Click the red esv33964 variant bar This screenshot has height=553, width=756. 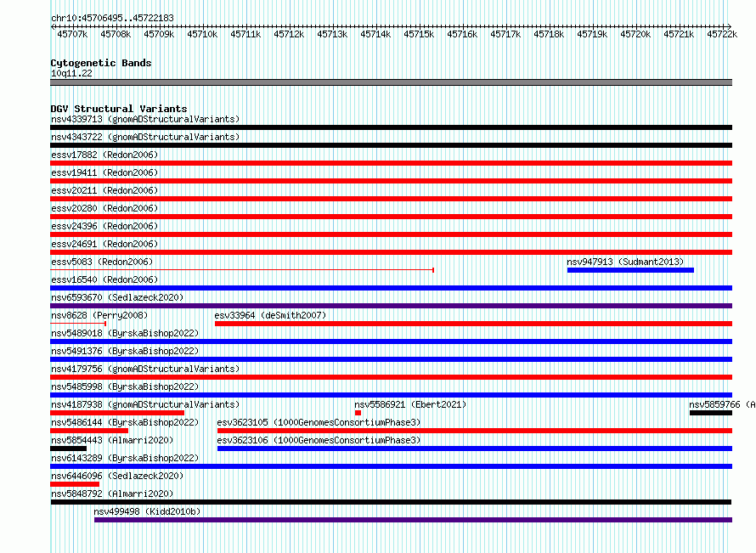point(473,324)
